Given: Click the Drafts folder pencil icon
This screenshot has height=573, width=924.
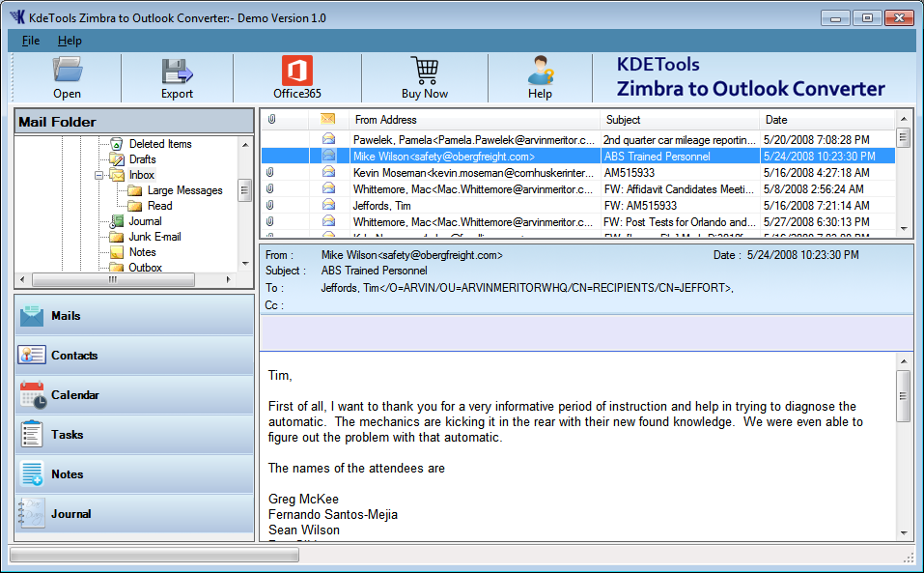Looking at the screenshot, I should (117, 159).
